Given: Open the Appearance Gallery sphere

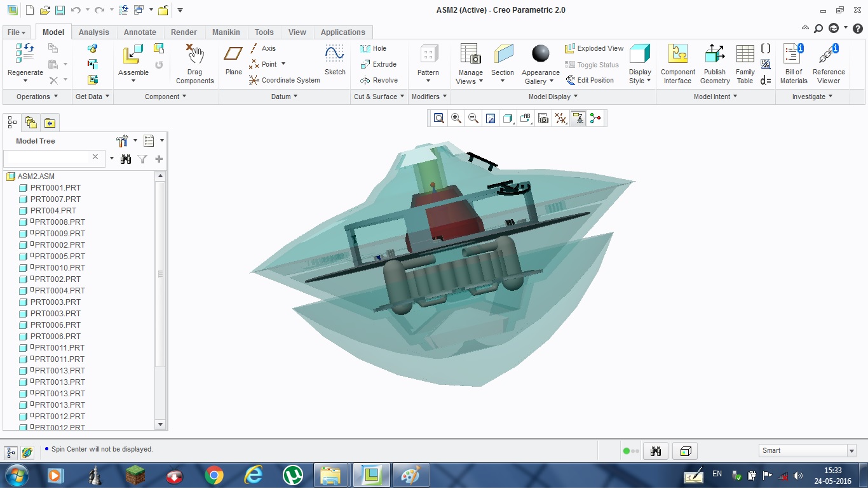Looking at the screenshot, I should tap(541, 53).
